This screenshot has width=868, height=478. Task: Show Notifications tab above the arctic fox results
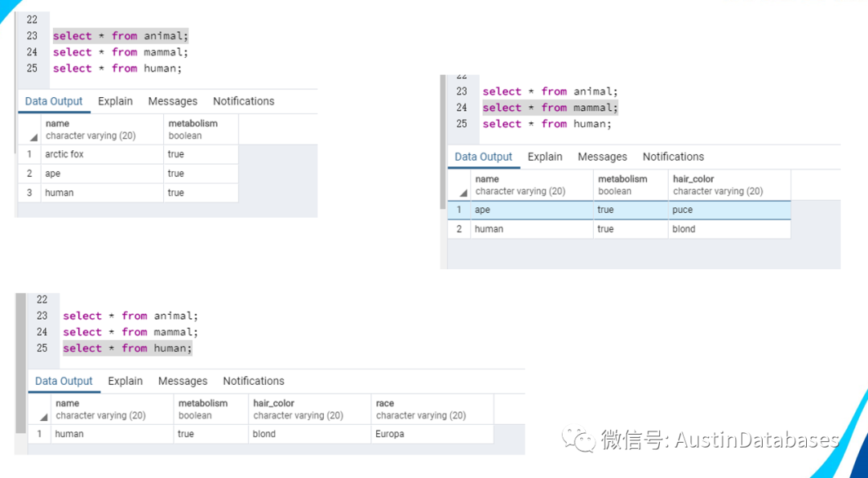tap(244, 101)
